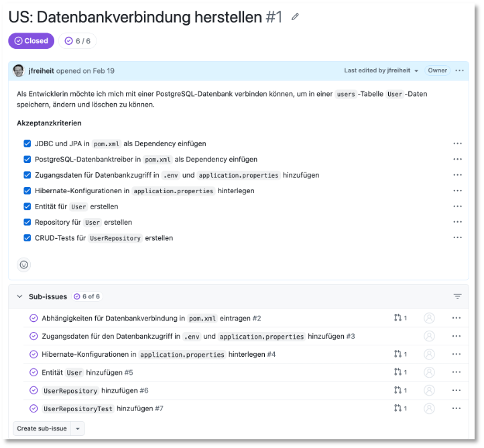Click the assignee avatar icon for sub-issue #5
Image resolution: width=484 pixels, height=448 pixels.
429,372
